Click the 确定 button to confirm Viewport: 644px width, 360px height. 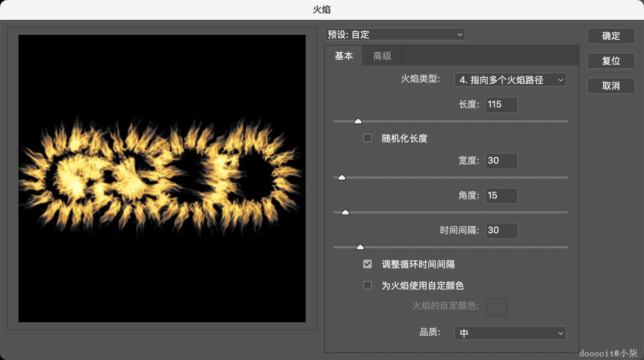[x=611, y=36]
